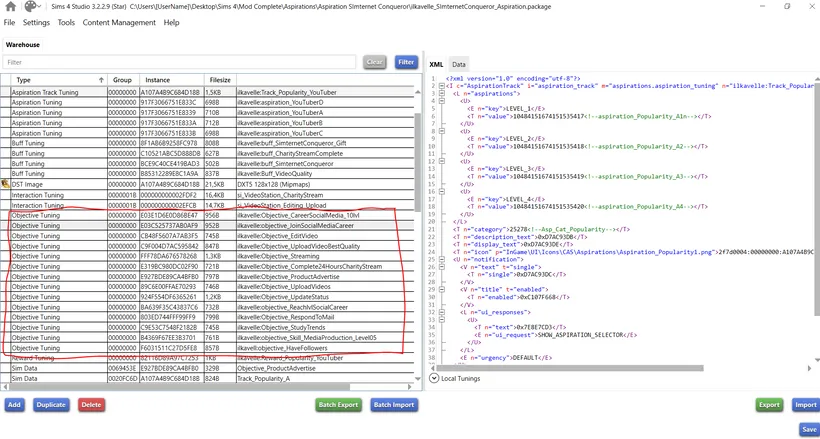Open the color palette theme icon

[31, 6]
